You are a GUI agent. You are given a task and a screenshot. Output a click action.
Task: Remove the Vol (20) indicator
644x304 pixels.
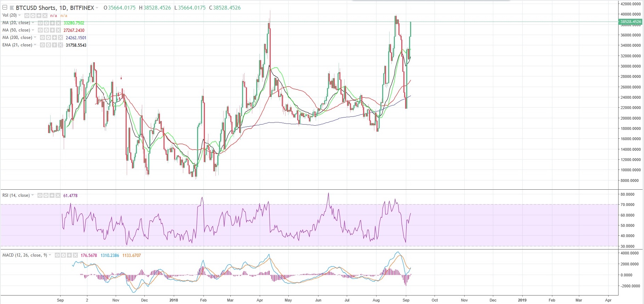[x=45, y=16]
